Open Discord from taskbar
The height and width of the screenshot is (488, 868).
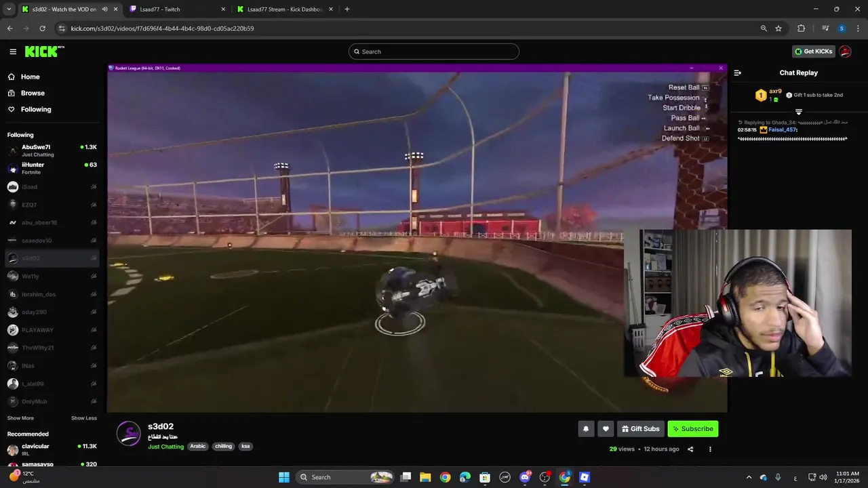click(525, 477)
